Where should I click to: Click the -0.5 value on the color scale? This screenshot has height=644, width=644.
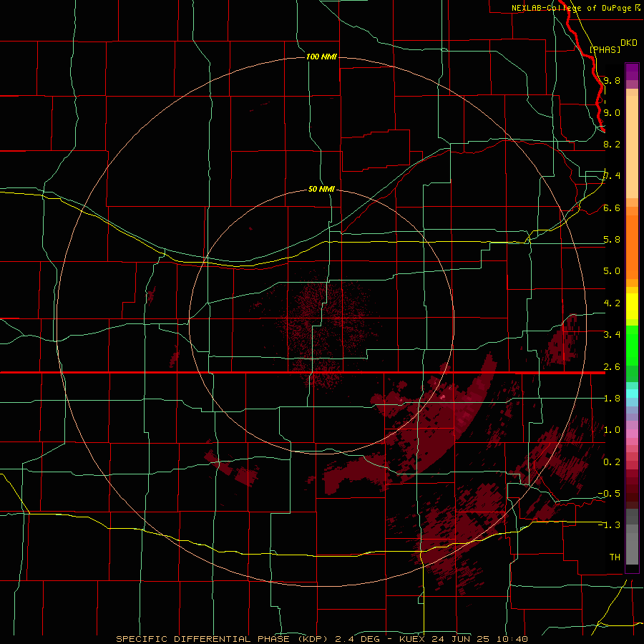[x=609, y=493]
